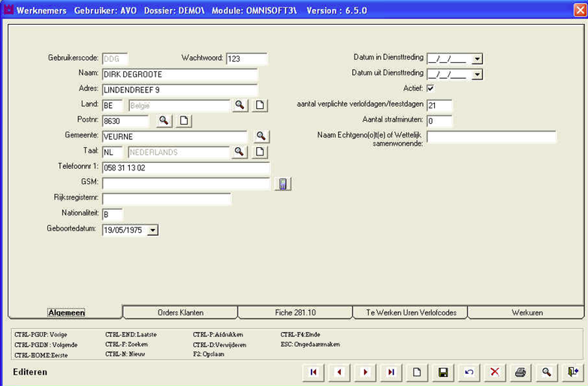This screenshot has height=386, width=588.
Task: Exit the form with the door icon
Action: coord(573,372)
